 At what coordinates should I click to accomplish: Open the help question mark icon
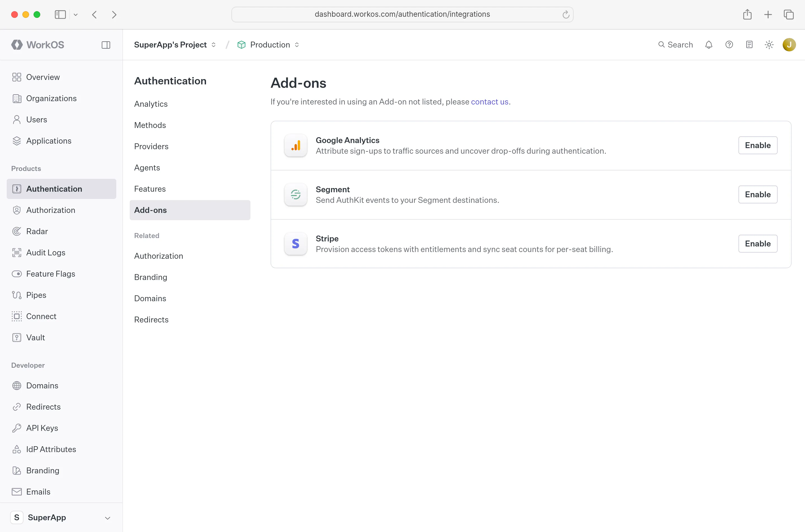click(729, 45)
